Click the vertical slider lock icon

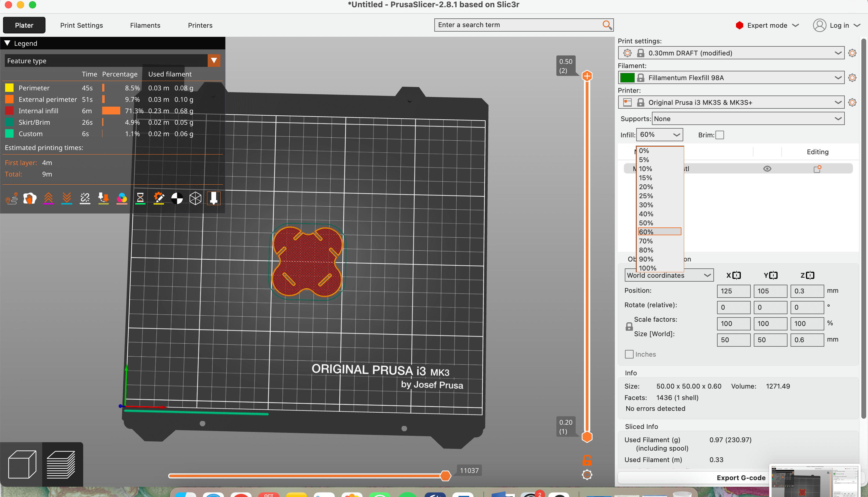coord(587,460)
